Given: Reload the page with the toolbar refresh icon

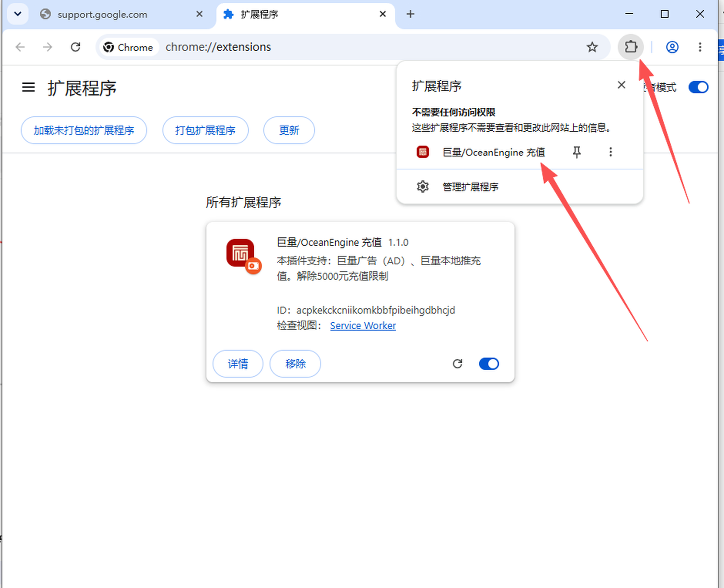Looking at the screenshot, I should (x=76, y=47).
